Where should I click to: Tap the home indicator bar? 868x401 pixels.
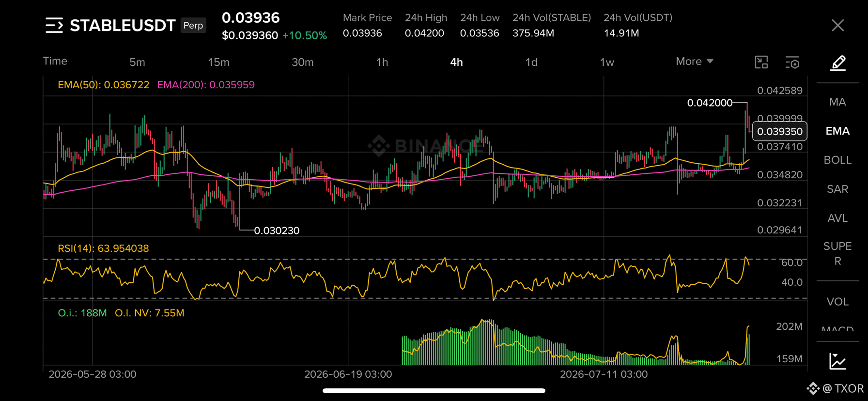[434, 390]
